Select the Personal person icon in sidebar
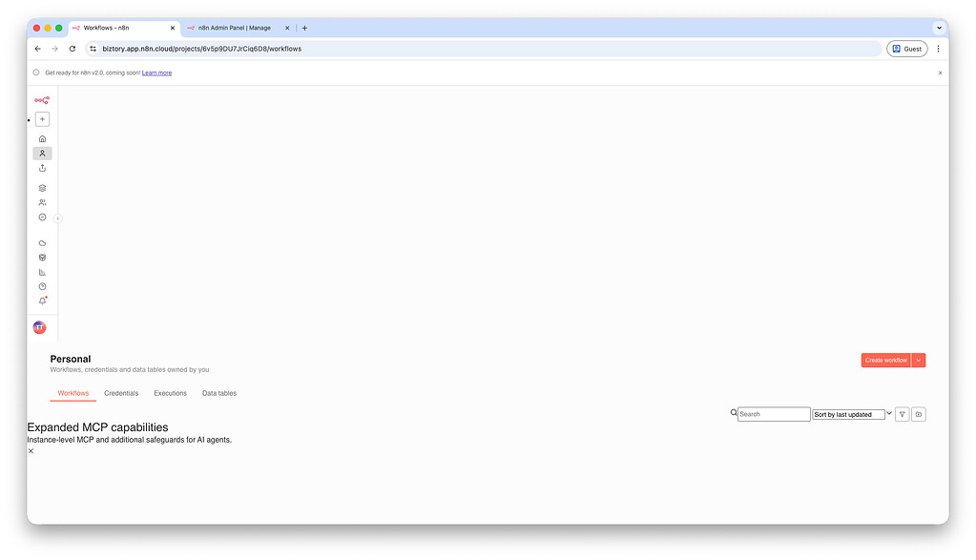976x560 pixels. pyautogui.click(x=42, y=153)
